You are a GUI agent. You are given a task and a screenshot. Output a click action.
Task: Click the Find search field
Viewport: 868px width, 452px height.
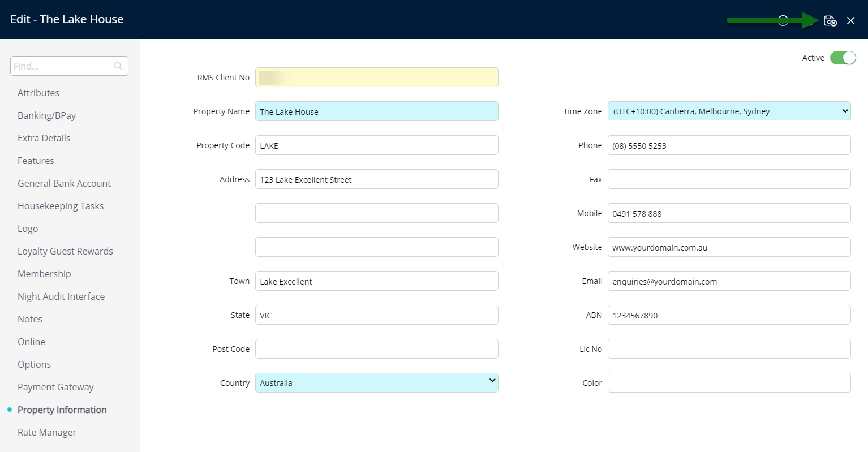coord(69,66)
